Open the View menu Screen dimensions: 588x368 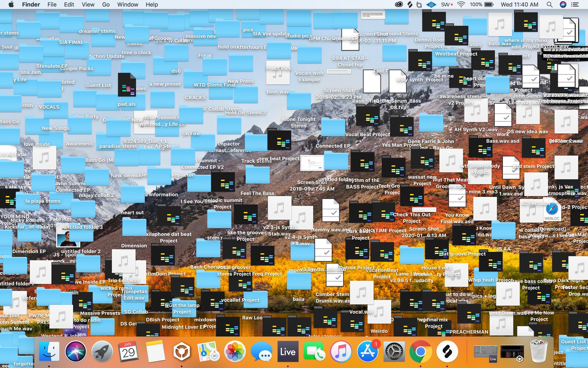(88, 4)
